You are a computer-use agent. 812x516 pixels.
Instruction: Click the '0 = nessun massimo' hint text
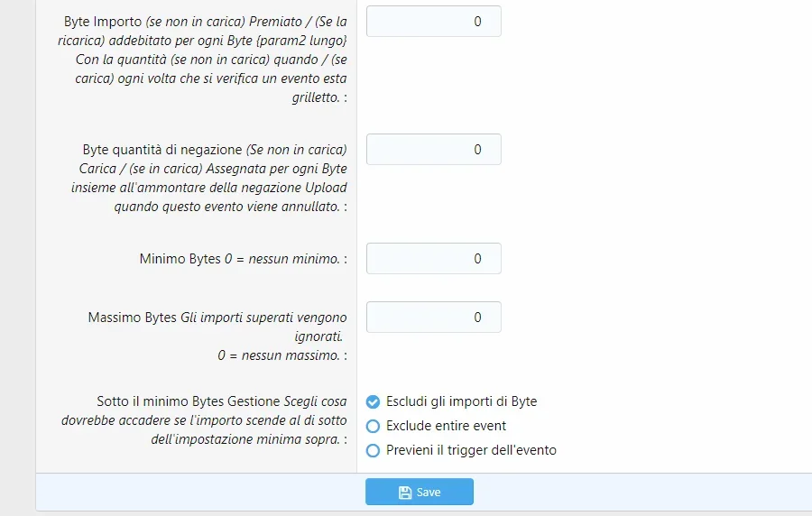(279, 355)
